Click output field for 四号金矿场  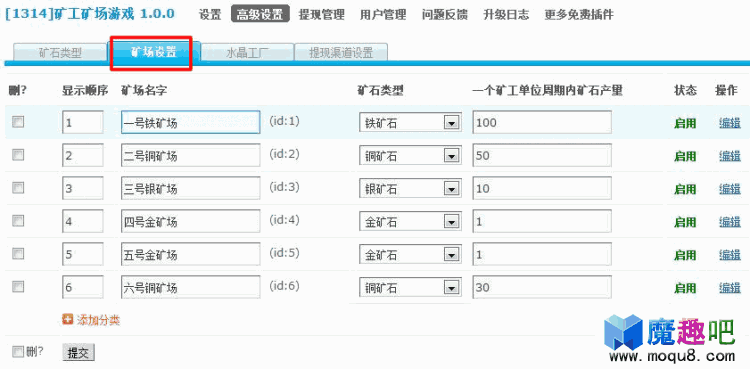(x=542, y=221)
